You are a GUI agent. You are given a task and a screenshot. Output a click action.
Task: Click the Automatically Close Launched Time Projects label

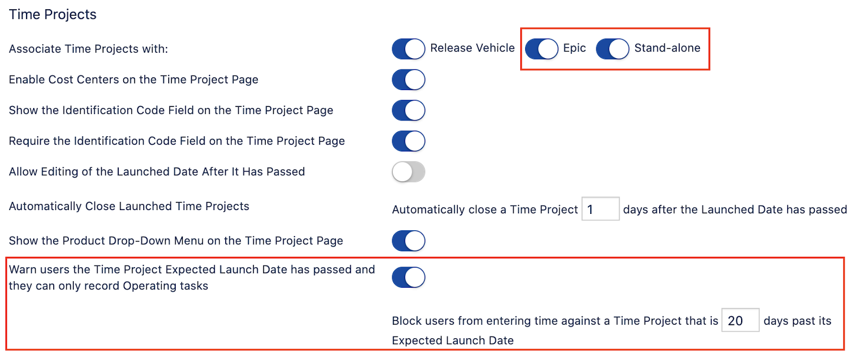(129, 206)
